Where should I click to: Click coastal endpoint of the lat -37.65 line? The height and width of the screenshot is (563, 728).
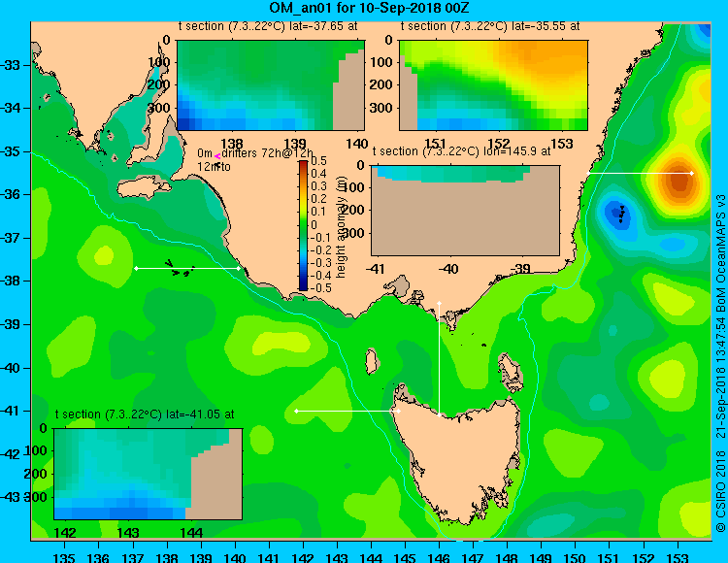[239, 268]
